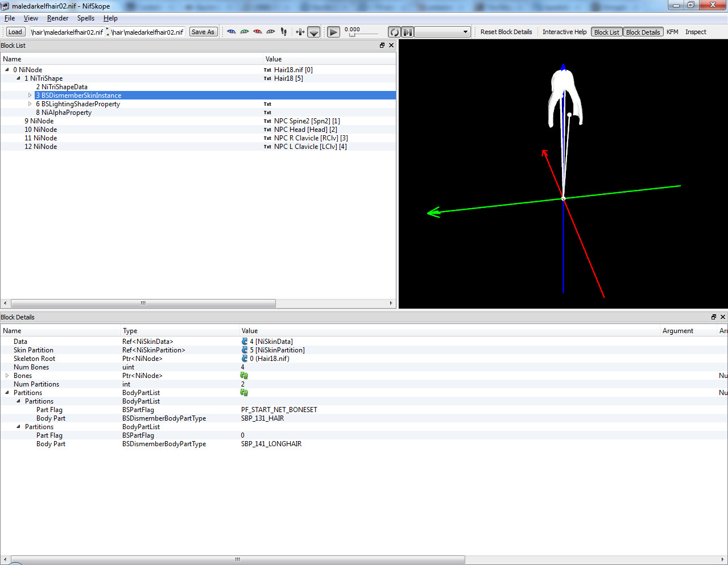Select the 8 NiAlphaProperty block
Screen dimensions: 728x565
(64, 113)
